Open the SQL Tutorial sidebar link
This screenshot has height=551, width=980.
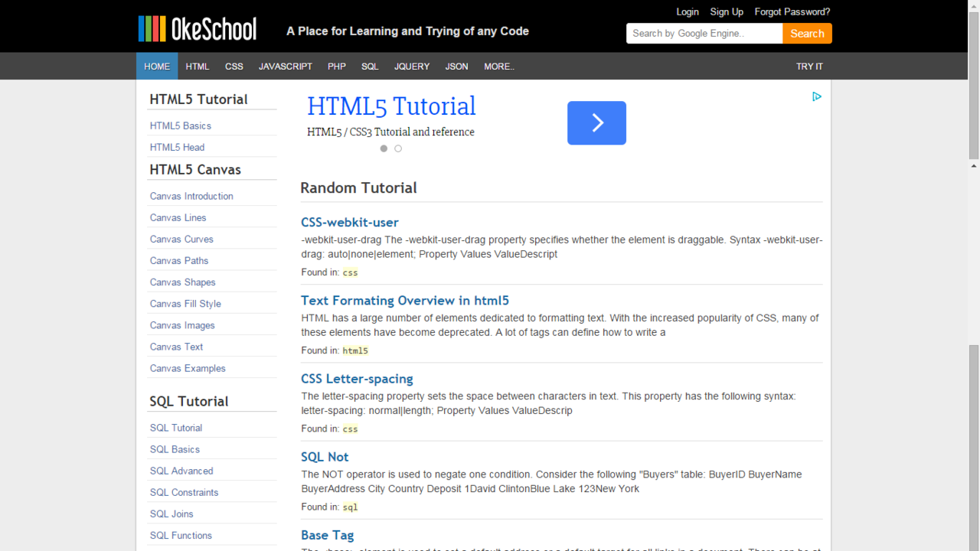[x=176, y=428]
